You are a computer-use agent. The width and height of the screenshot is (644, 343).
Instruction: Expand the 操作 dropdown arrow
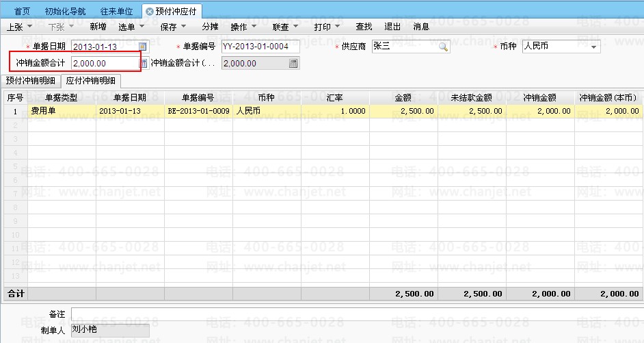coord(254,26)
